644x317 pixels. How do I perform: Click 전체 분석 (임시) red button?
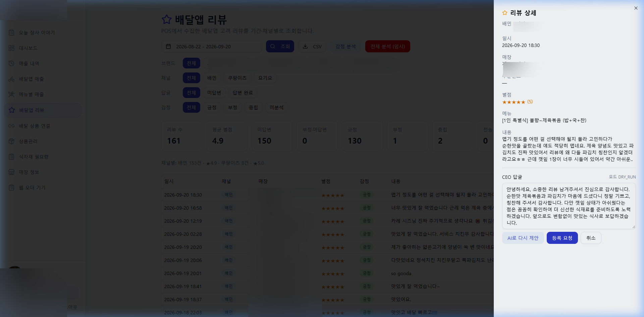[x=388, y=46]
